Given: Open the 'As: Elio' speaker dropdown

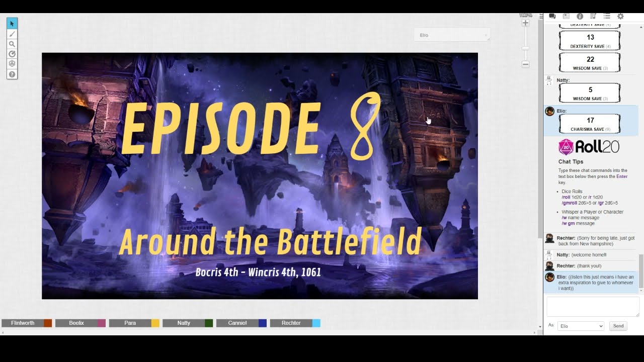Looking at the screenshot, I should pyautogui.click(x=581, y=326).
